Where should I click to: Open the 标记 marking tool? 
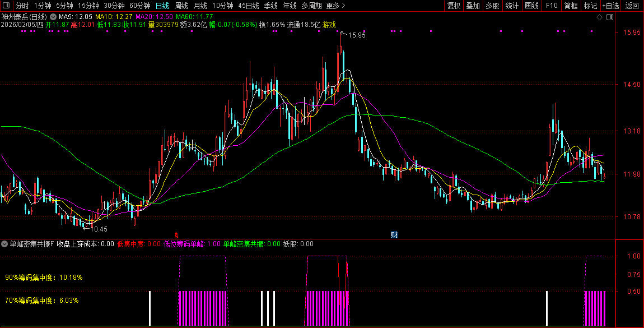(x=590, y=6)
